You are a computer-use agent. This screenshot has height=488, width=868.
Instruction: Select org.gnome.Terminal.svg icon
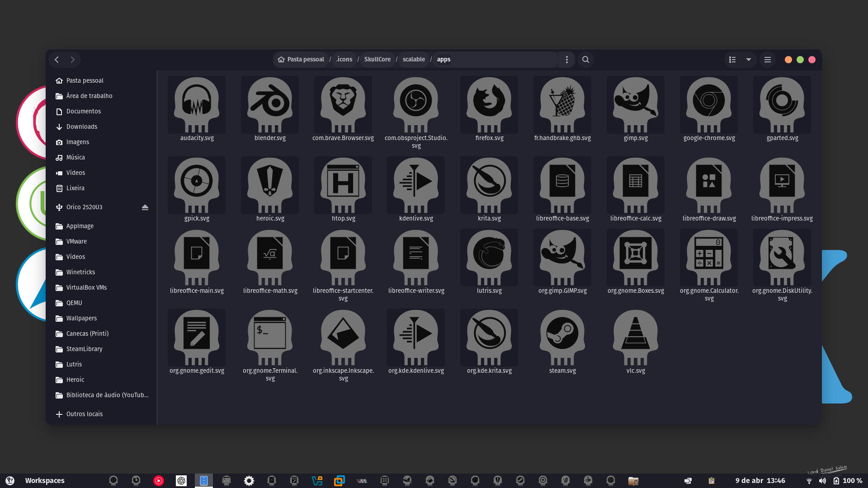(270, 338)
